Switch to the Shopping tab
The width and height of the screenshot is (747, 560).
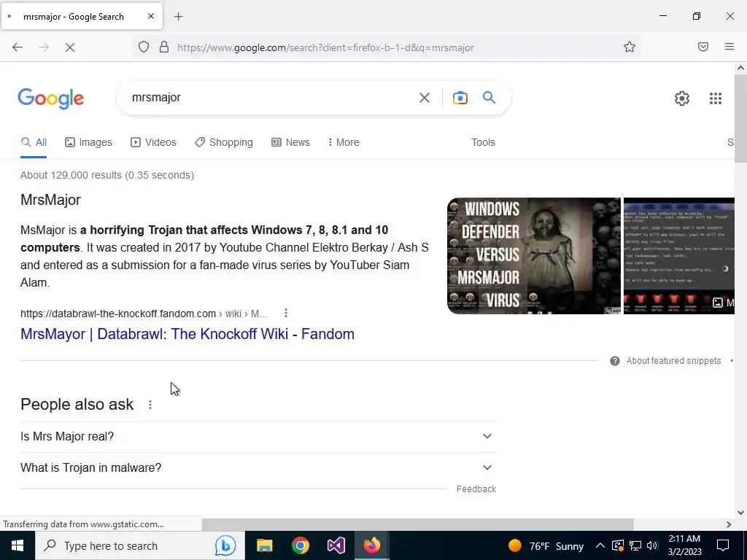(224, 142)
